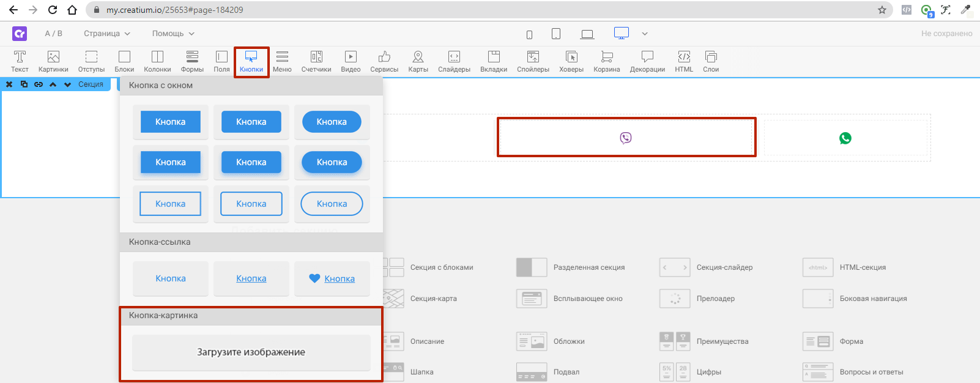Open the HTML widget tool
This screenshot has height=383, width=980.
click(684, 62)
